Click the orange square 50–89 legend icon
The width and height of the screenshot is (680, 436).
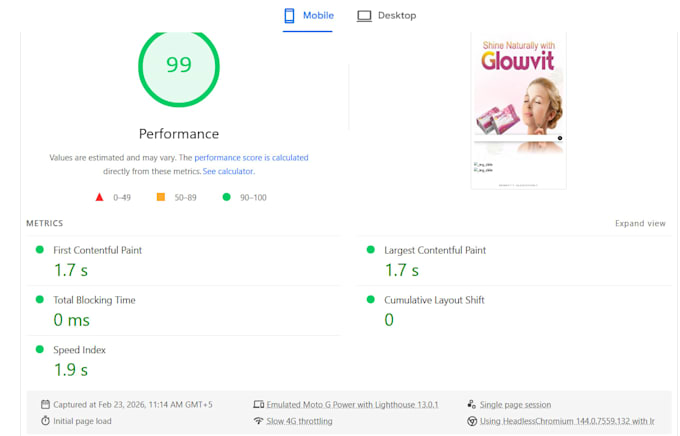click(160, 197)
